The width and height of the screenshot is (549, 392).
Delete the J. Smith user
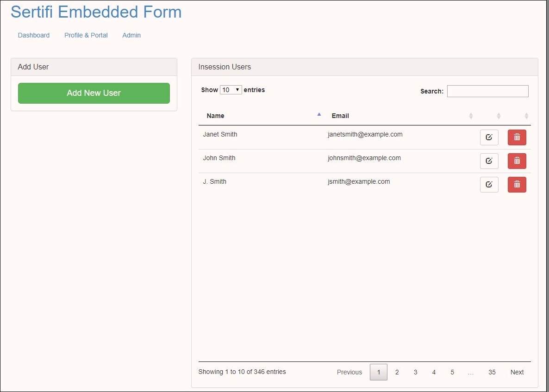coord(517,185)
